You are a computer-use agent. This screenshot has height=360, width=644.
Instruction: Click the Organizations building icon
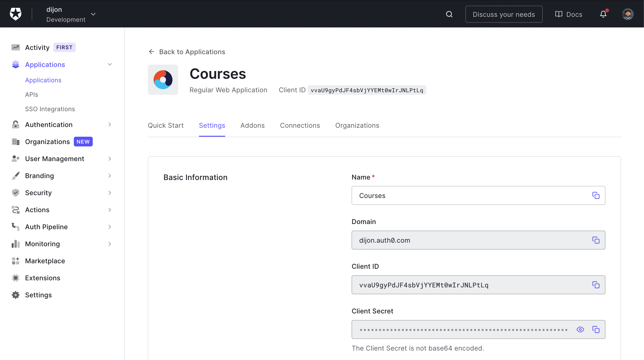pyautogui.click(x=16, y=142)
